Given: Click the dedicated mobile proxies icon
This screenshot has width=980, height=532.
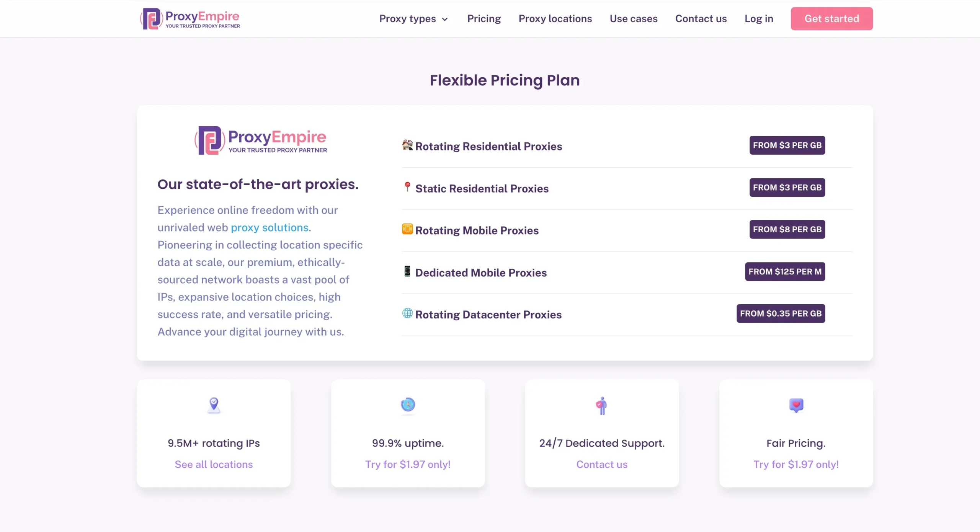Looking at the screenshot, I should pos(407,272).
